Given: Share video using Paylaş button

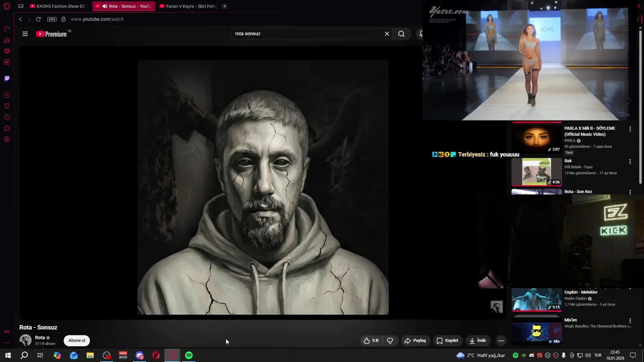Looking at the screenshot, I should pyautogui.click(x=415, y=340).
